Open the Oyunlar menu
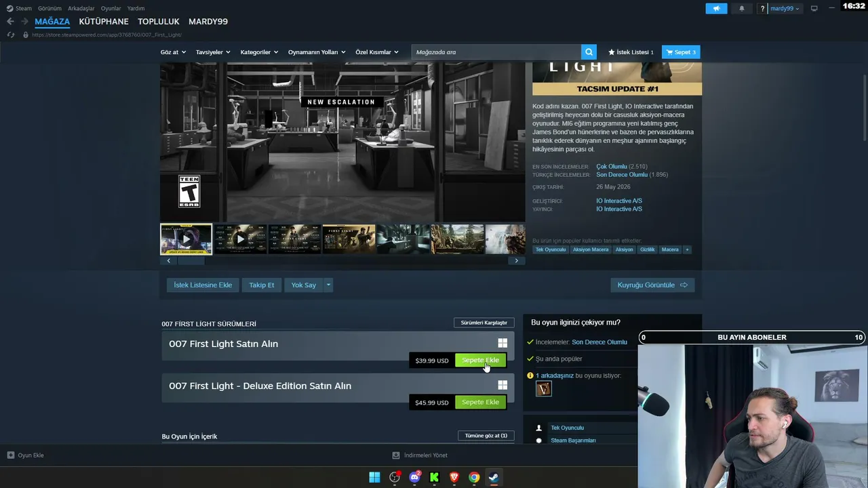Viewport: 868px width, 488px height. (111, 9)
